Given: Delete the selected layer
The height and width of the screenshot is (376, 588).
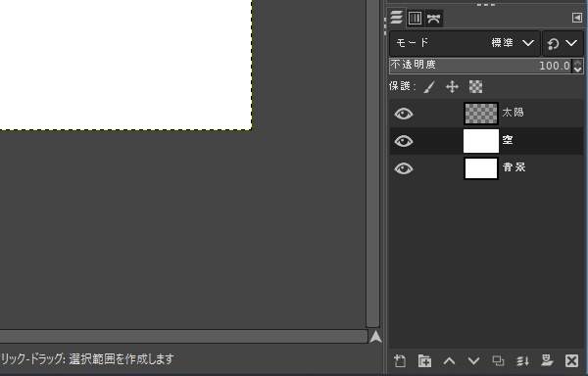Looking at the screenshot, I should coord(571,361).
